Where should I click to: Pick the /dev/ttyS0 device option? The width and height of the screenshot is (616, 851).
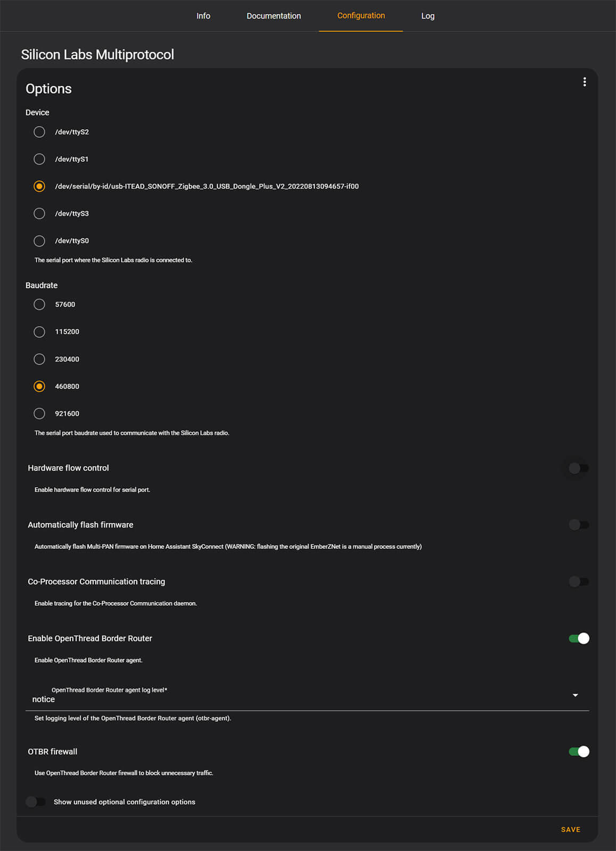click(x=39, y=241)
